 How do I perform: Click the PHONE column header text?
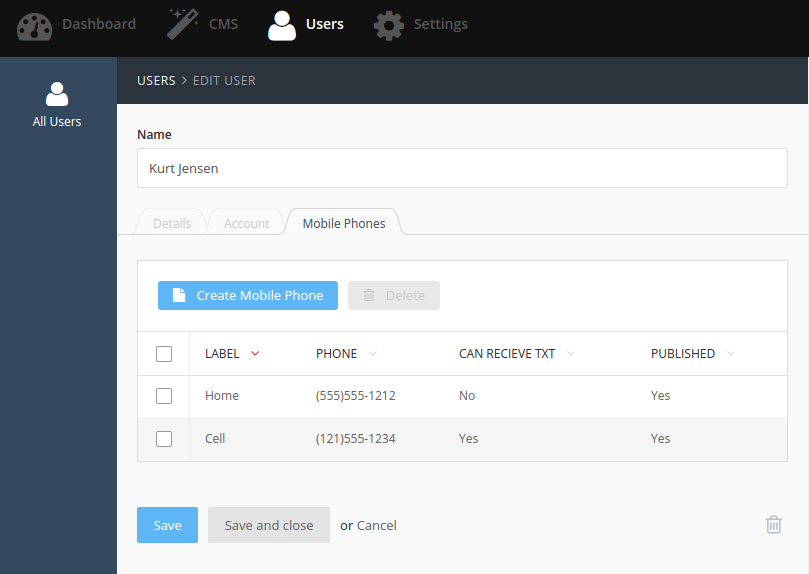(336, 353)
